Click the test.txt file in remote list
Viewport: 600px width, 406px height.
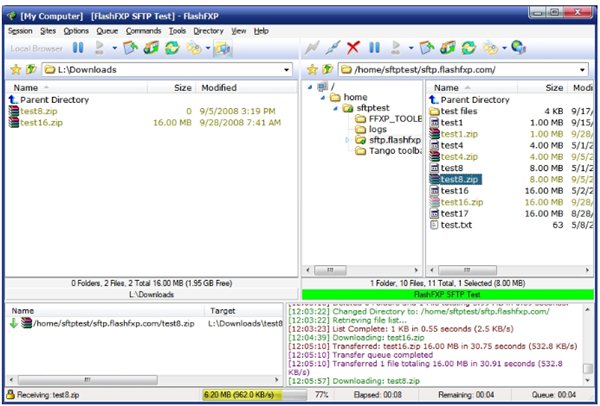pos(459,225)
